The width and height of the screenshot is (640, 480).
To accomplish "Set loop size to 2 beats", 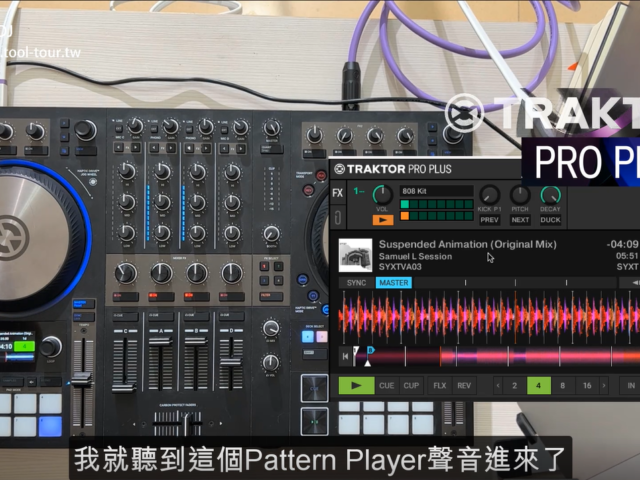I will click(515, 385).
